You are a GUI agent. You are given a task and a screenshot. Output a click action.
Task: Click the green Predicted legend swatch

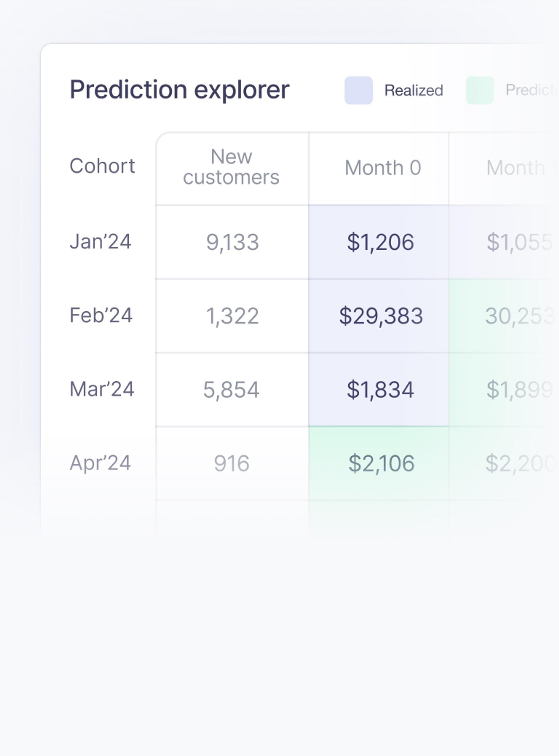pos(480,90)
